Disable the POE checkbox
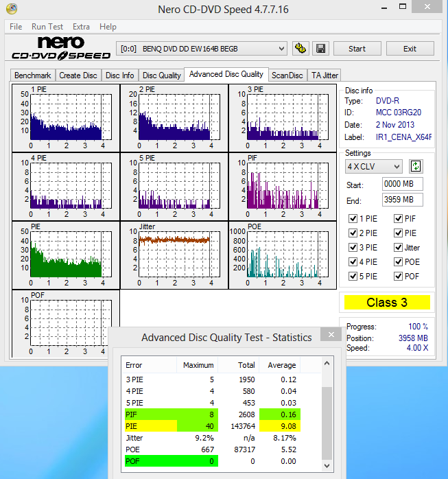This screenshot has width=448, height=479. coord(398,261)
